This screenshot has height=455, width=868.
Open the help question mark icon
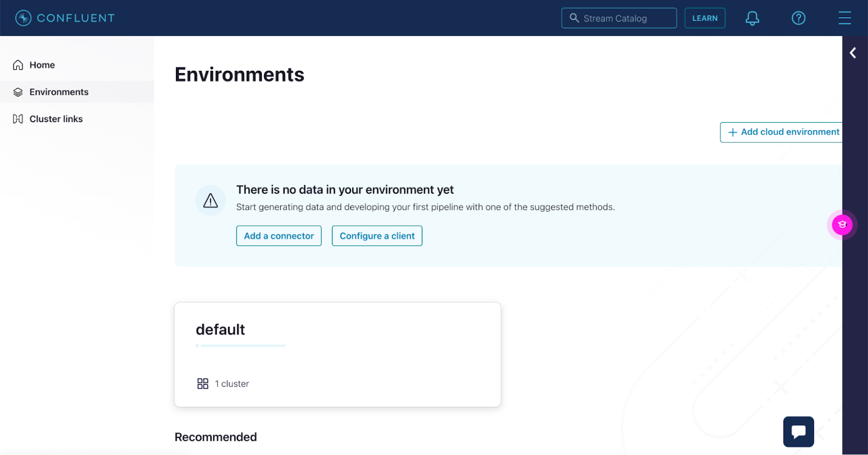point(798,18)
